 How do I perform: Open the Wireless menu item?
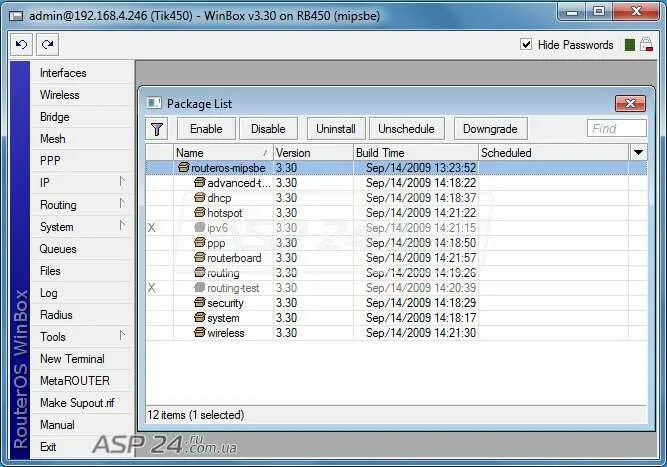click(83, 95)
